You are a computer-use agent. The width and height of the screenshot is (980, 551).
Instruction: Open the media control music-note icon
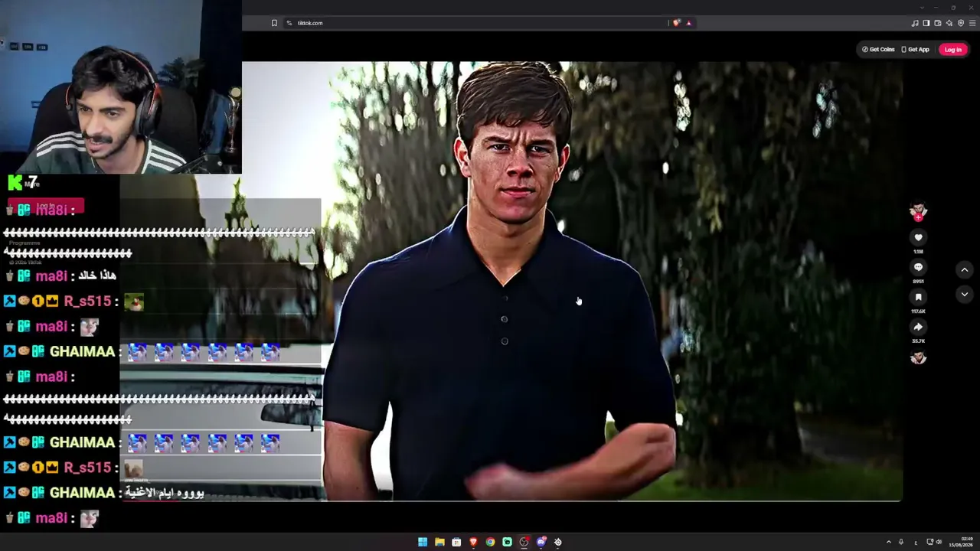point(915,23)
